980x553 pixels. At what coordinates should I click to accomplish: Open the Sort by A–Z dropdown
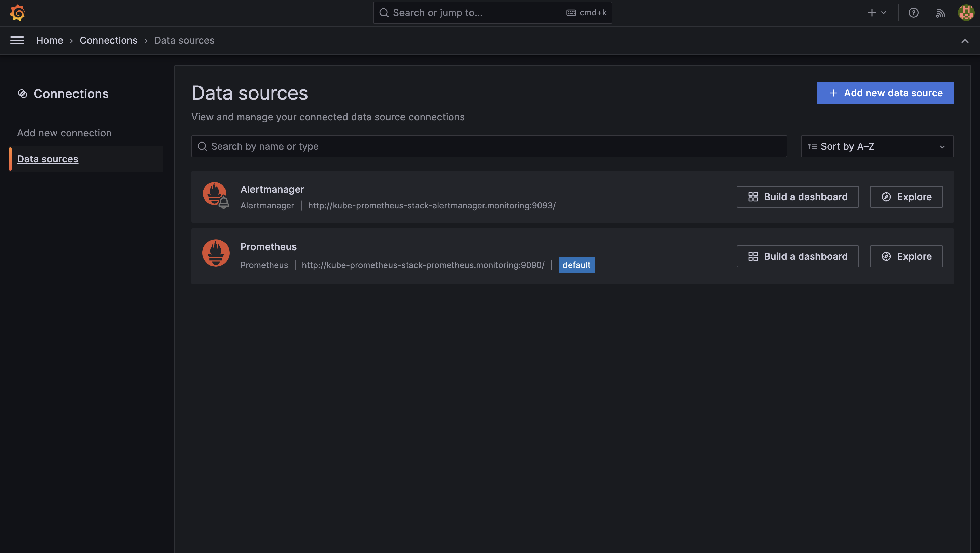(x=876, y=146)
